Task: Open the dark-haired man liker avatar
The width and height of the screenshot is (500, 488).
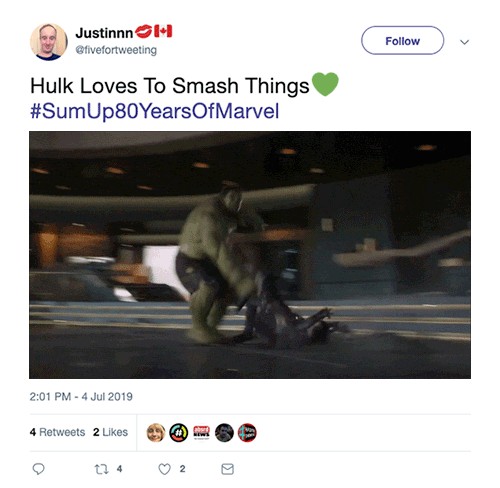Action: point(224,433)
